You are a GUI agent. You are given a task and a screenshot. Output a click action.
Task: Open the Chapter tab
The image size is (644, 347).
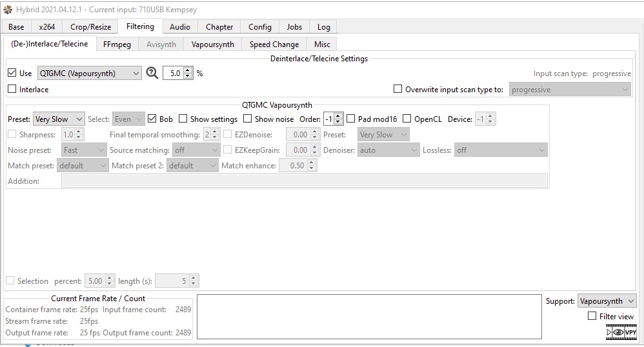pos(219,26)
